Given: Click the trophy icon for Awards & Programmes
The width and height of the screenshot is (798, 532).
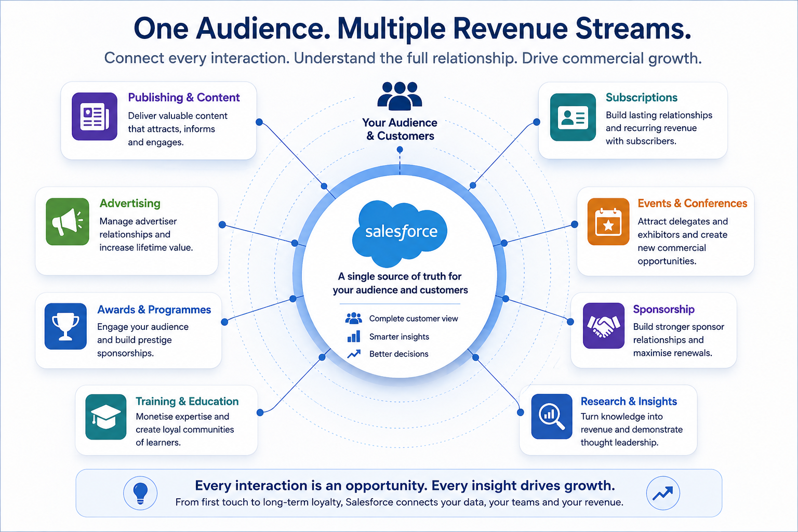Looking at the screenshot, I should coord(65,326).
